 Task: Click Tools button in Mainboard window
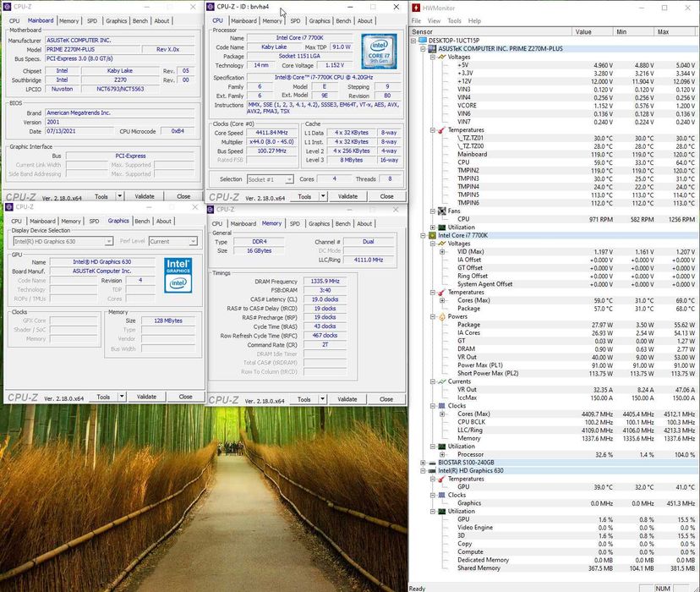[x=101, y=196]
